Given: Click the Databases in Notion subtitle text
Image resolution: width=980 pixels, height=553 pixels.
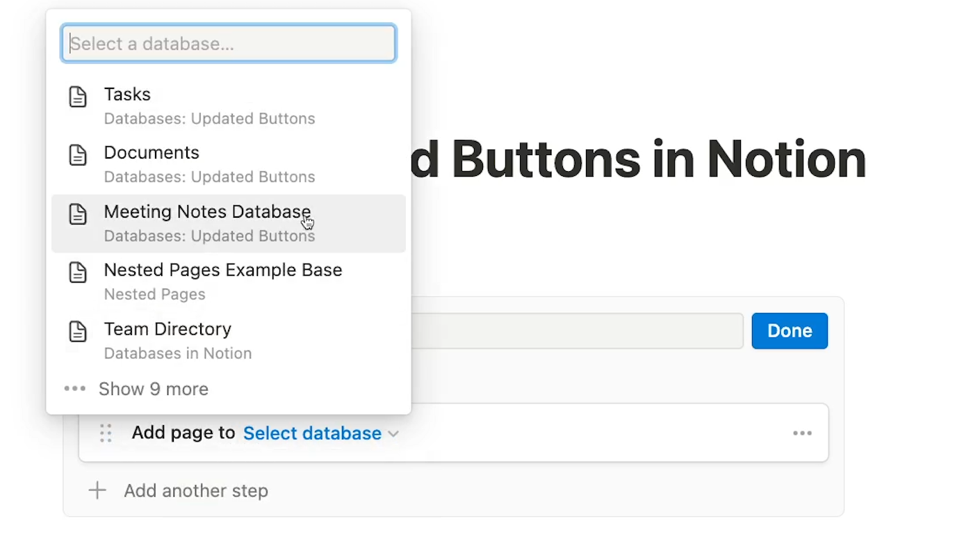Looking at the screenshot, I should tap(178, 353).
